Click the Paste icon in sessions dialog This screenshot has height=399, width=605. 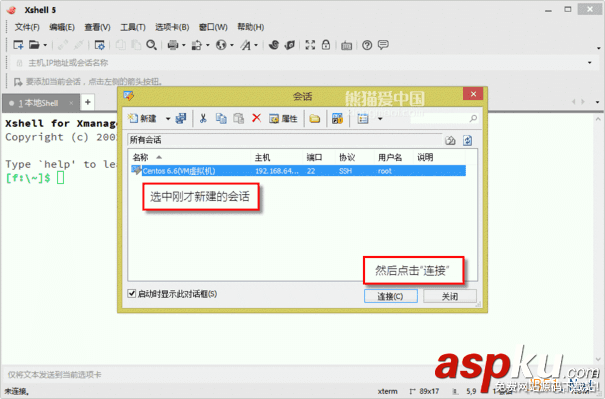(x=238, y=118)
